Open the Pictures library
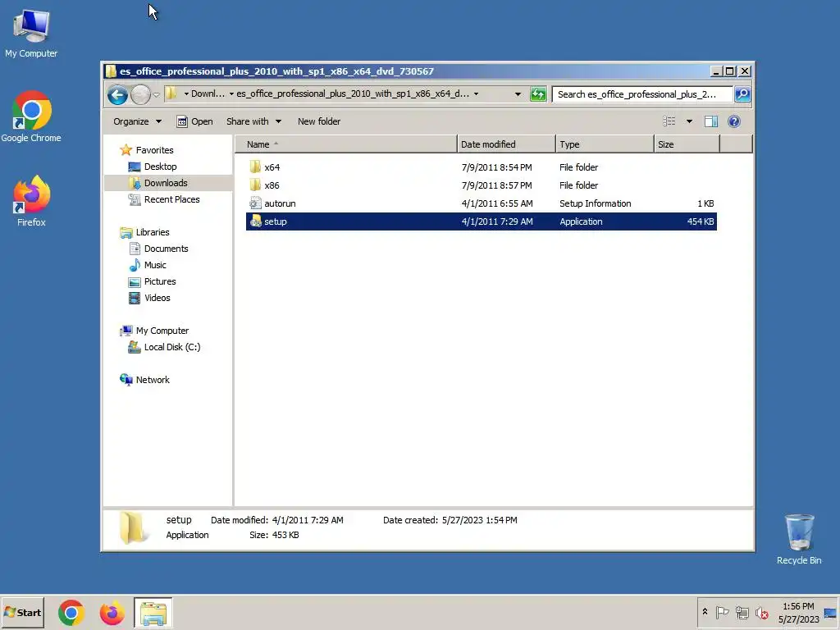The image size is (840, 630). [x=160, y=281]
